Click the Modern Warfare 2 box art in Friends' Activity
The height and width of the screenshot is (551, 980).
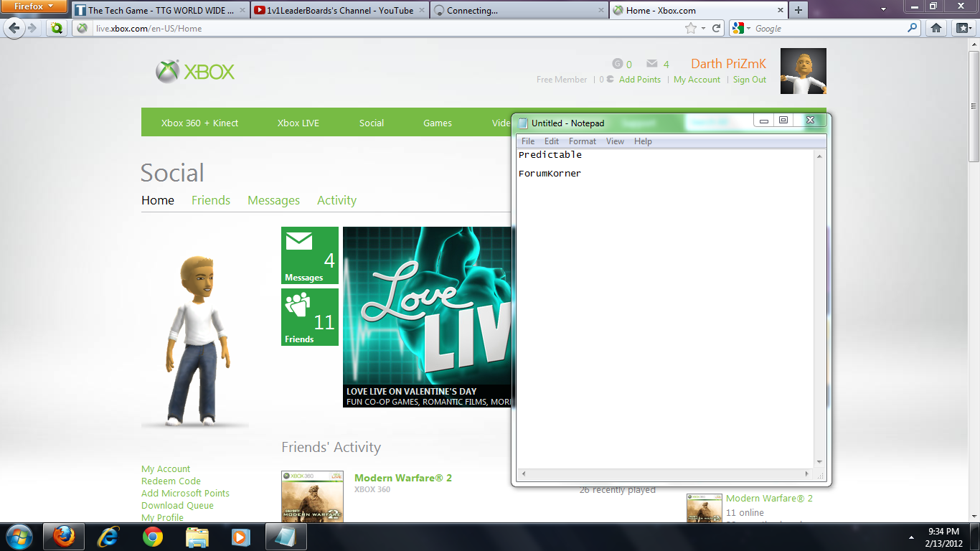coord(312,496)
